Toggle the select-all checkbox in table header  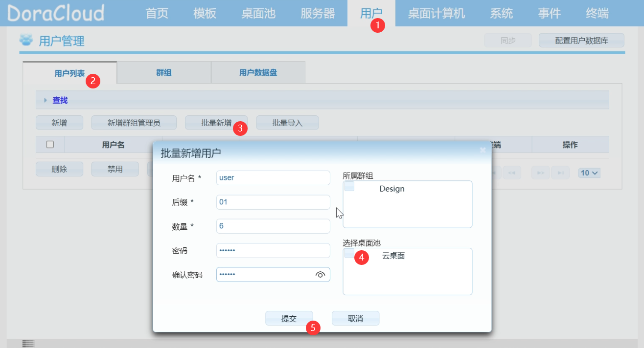(50, 145)
